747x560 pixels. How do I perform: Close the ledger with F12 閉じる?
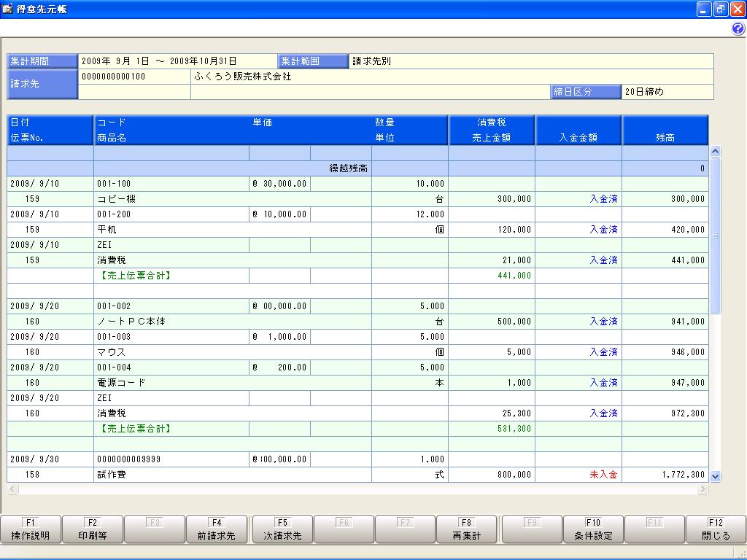pyautogui.click(x=716, y=529)
